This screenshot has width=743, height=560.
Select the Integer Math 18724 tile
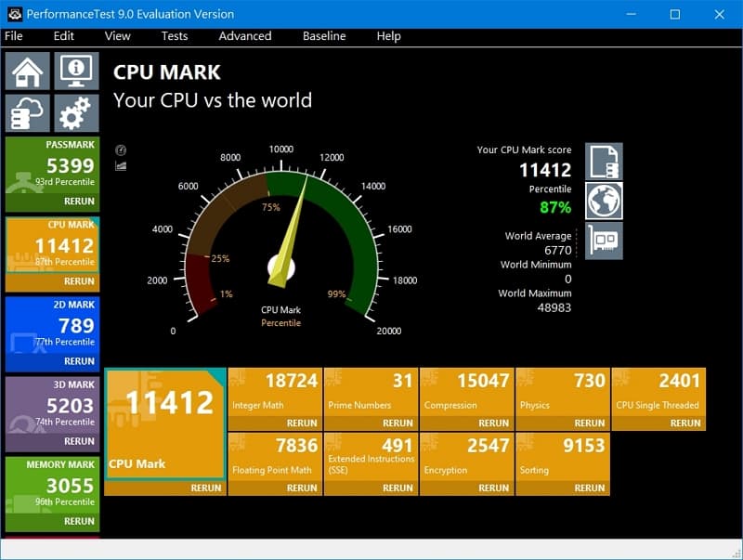[x=275, y=392]
